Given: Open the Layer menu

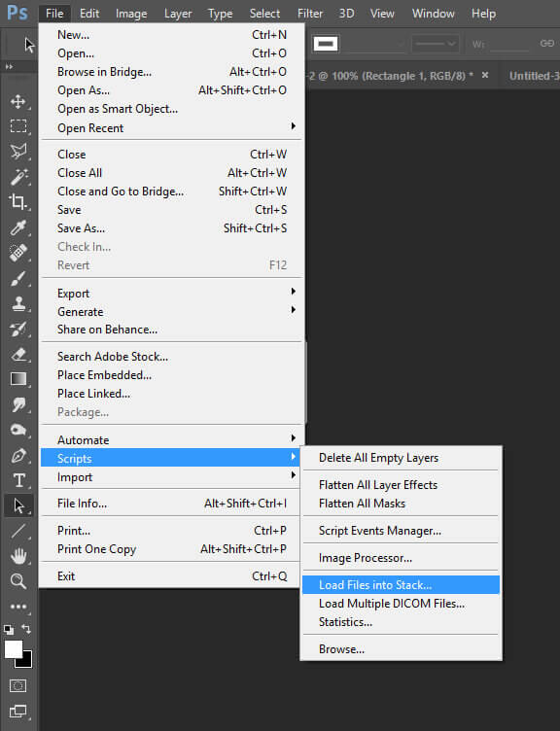Looking at the screenshot, I should point(178,14).
